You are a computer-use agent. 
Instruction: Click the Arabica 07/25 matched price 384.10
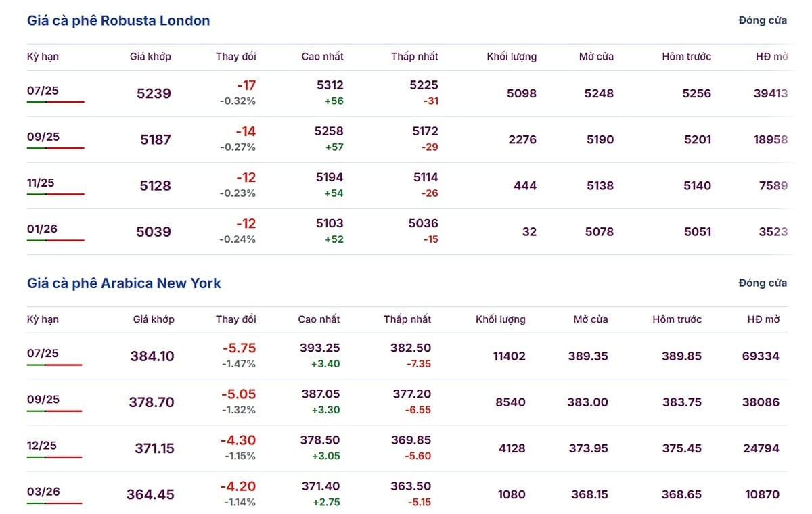[x=152, y=356]
